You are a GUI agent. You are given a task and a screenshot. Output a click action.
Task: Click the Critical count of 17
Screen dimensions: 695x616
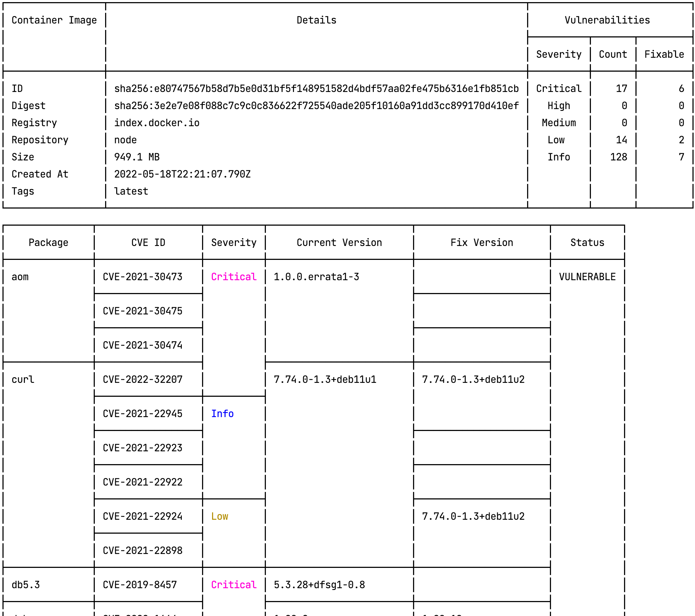pyautogui.click(x=621, y=88)
